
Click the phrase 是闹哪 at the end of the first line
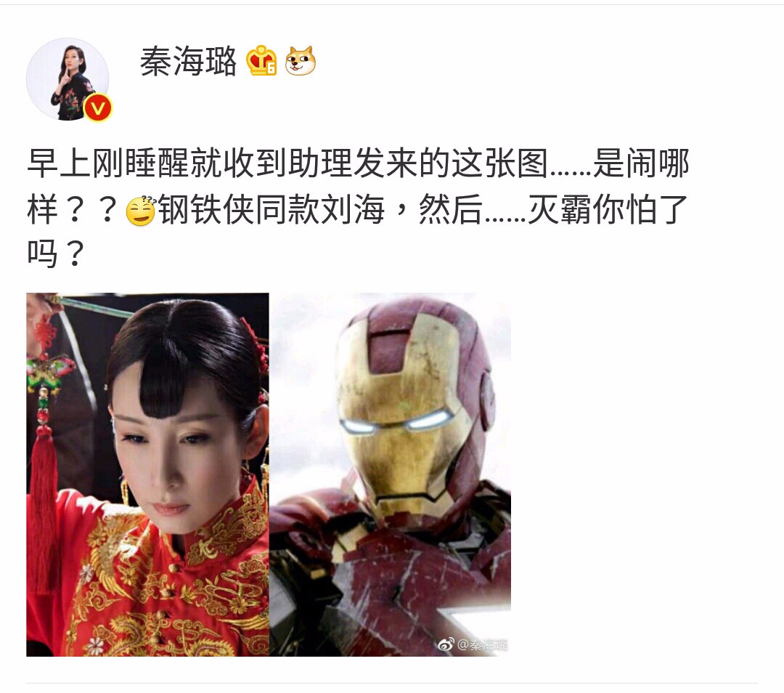(641, 163)
